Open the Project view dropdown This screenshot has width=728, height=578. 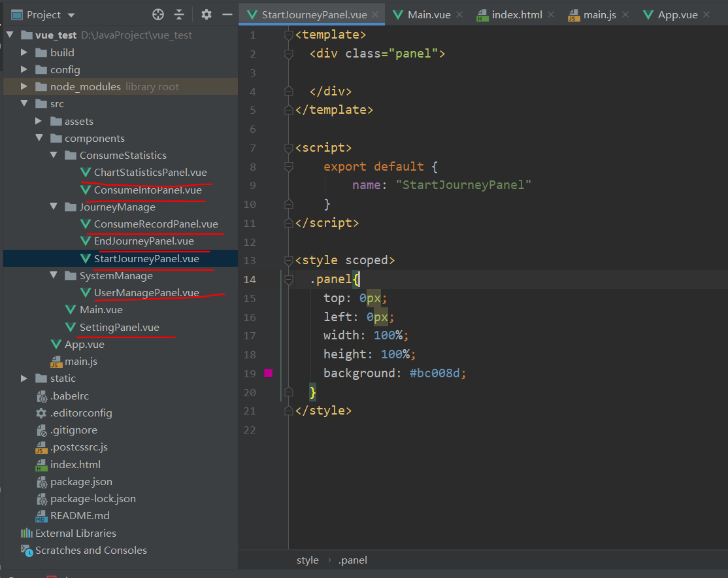(71, 15)
